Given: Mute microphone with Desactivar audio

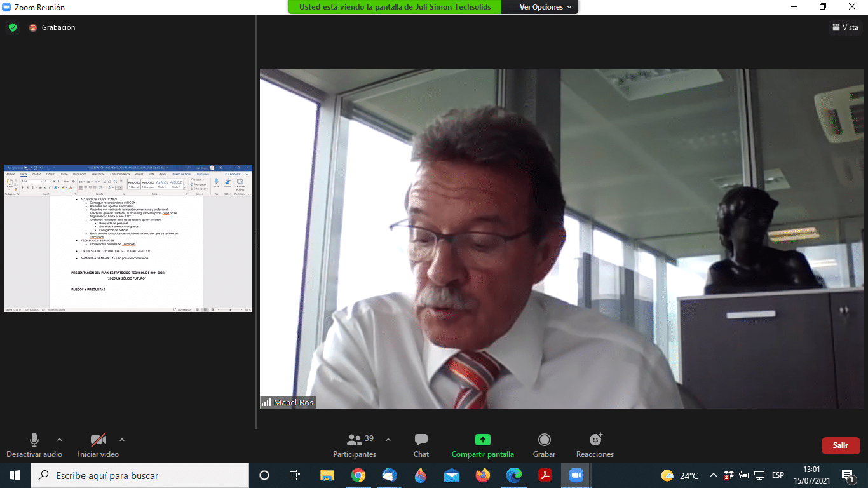Looking at the screenshot, I should (34, 445).
